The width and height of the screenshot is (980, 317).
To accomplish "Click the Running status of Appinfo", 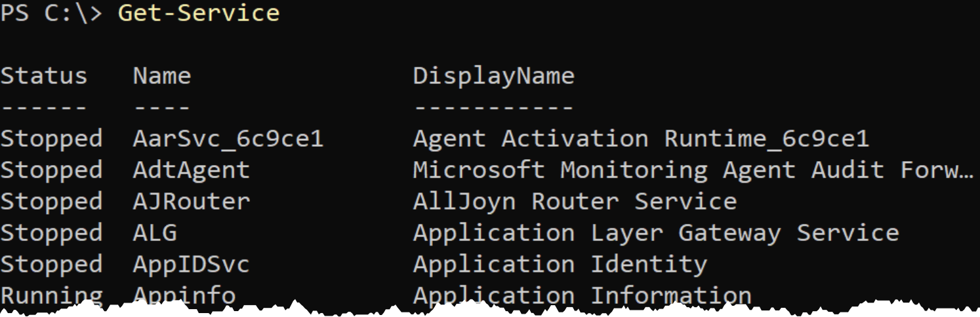I will click(51, 296).
